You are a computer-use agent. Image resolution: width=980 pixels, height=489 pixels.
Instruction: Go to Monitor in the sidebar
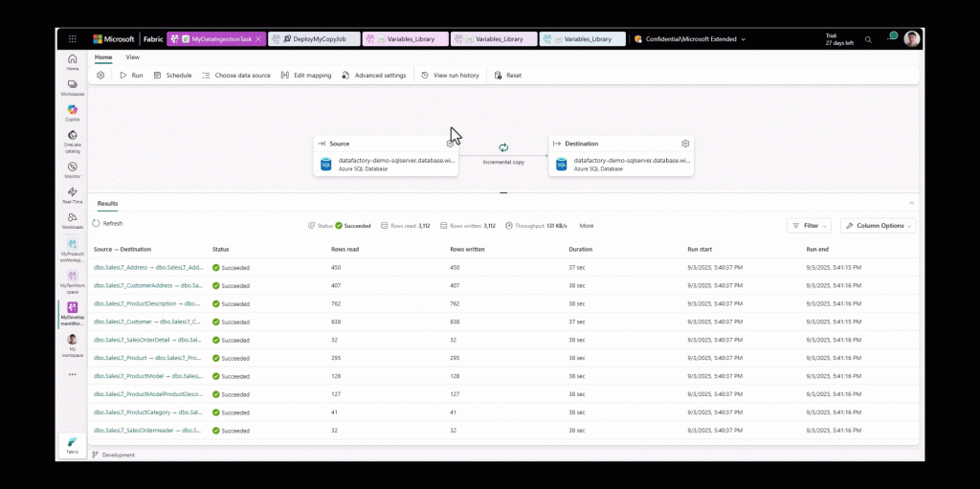click(x=73, y=169)
